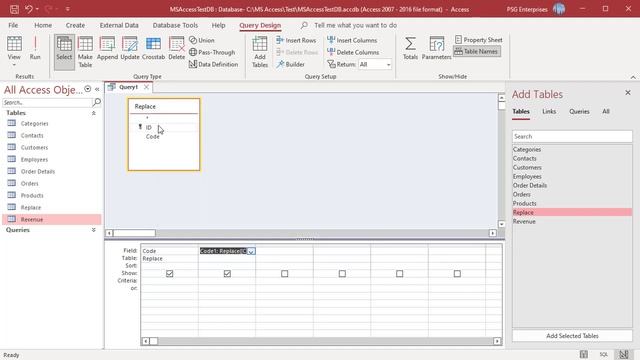The image size is (640, 360).
Task: Click Add Selected Tables button
Action: [x=572, y=336]
